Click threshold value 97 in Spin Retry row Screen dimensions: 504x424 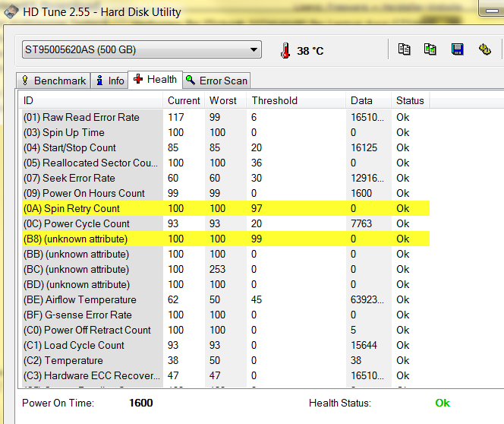tap(257, 208)
